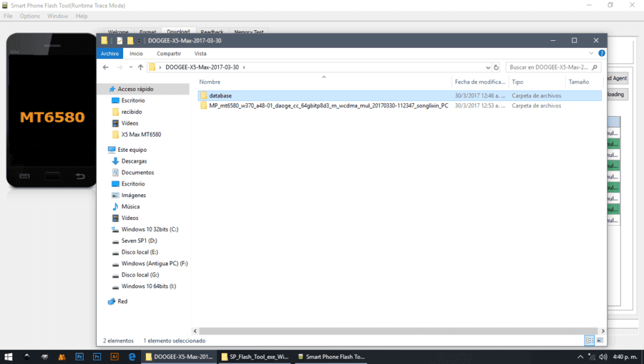Switch to large icons view layout

pos(600,340)
